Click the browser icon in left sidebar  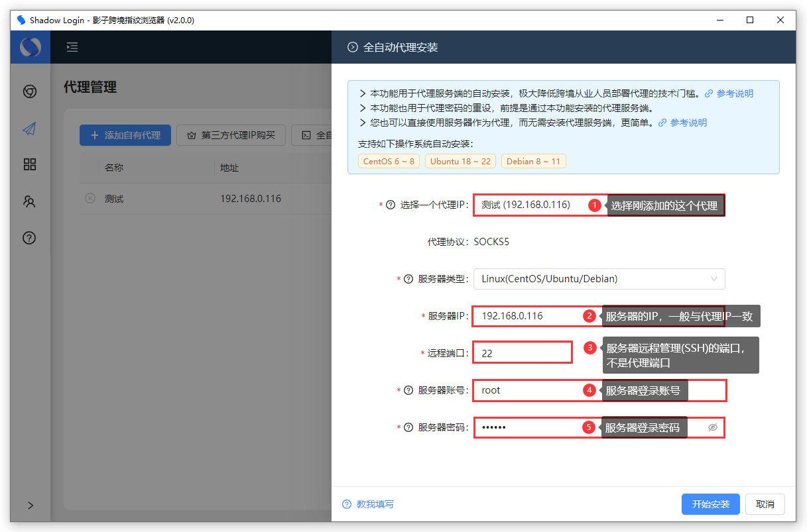click(x=30, y=92)
